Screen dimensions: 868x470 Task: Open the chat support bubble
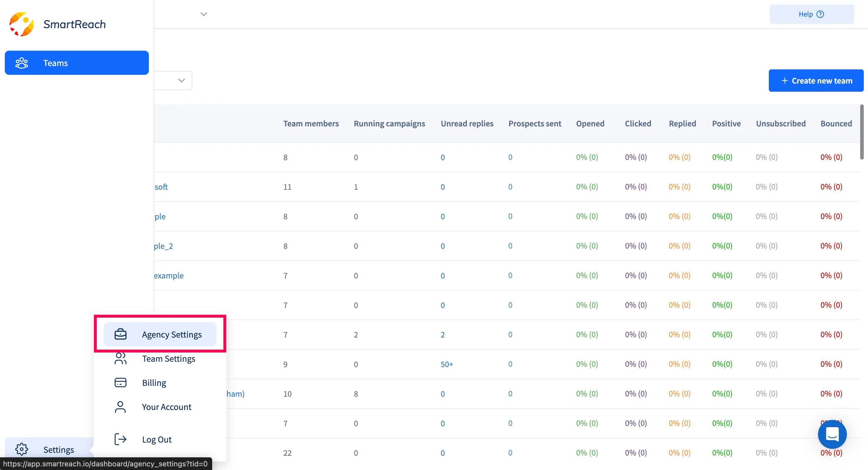point(832,434)
